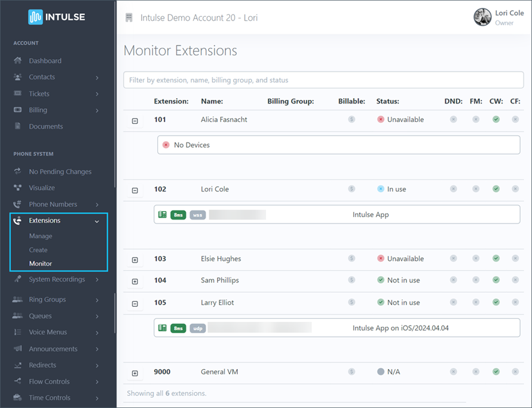Click the Intulse Demo Account 20 - Lori title

[199, 18]
